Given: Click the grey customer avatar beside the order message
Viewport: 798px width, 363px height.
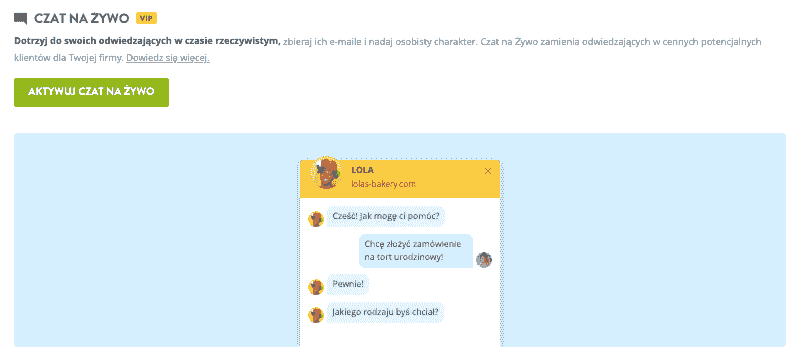Looking at the screenshot, I should click(483, 260).
